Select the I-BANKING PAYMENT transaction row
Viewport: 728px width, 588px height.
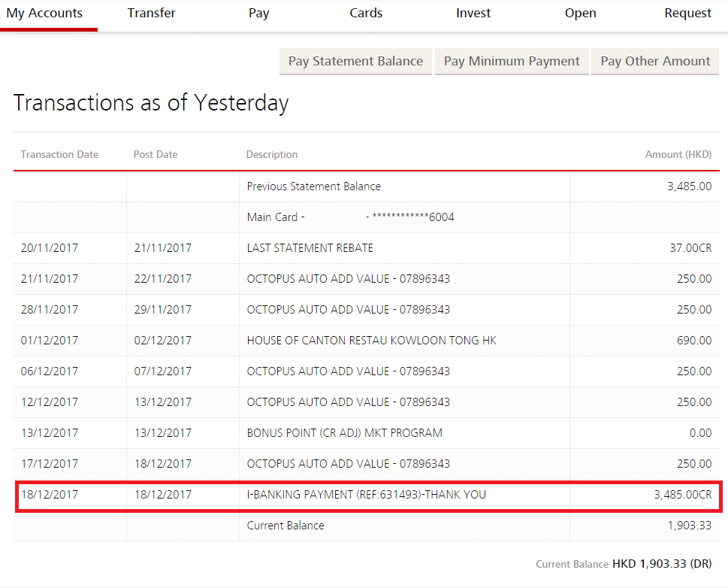point(367,495)
